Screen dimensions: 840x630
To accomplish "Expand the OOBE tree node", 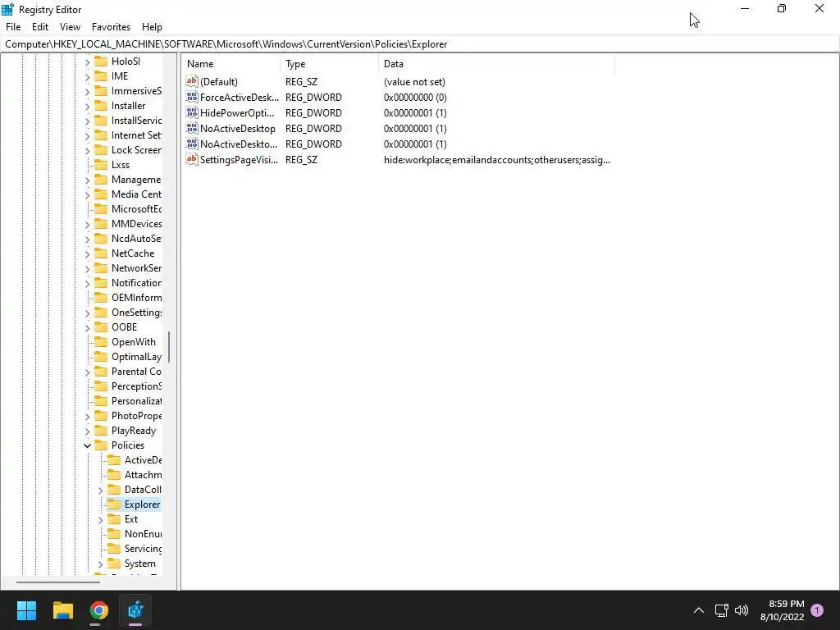I will tap(87, 328).
